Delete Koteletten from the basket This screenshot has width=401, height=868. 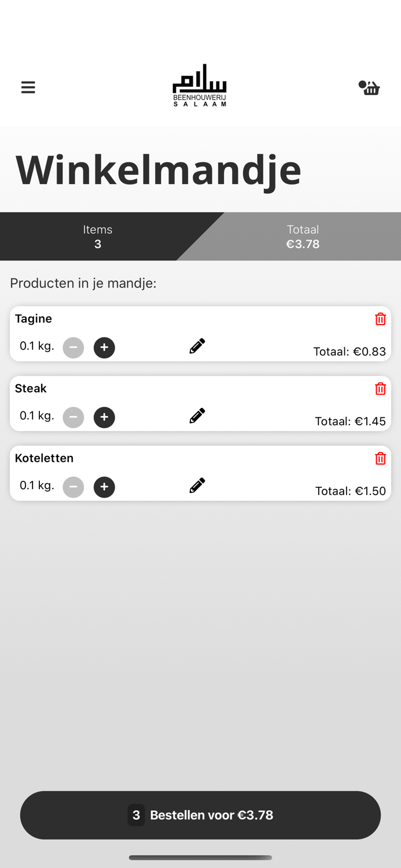click(x=380, y=458)
